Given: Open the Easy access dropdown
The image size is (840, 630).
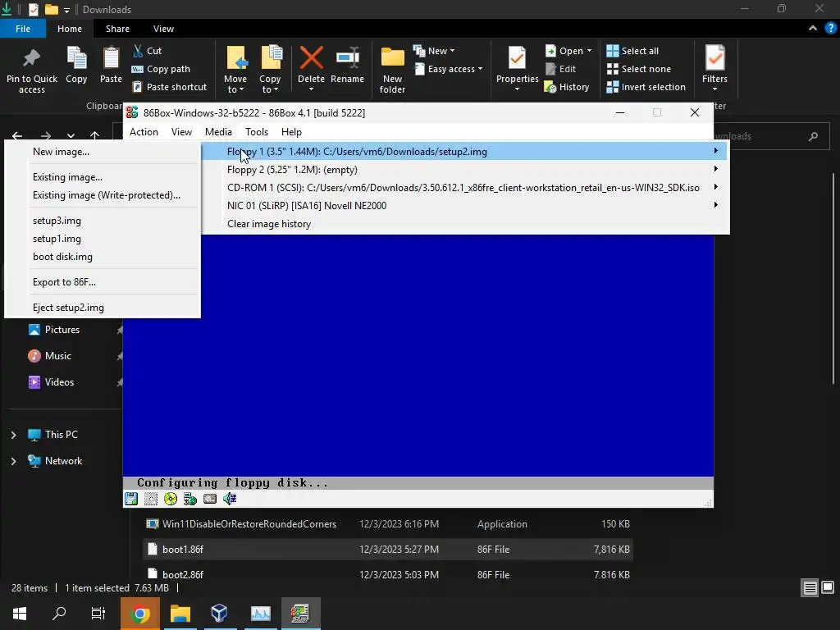Looking at the screenshot, I should click(x=449, y=69).
